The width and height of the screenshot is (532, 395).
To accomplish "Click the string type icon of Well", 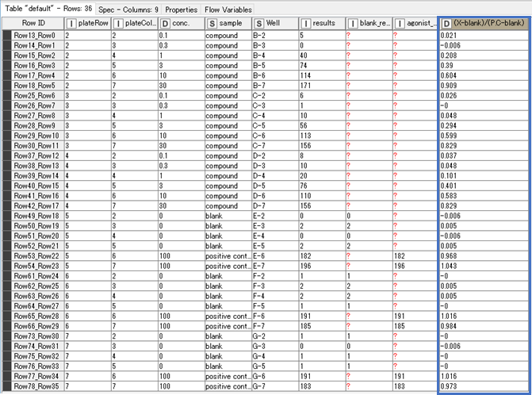I will (259, 24).
